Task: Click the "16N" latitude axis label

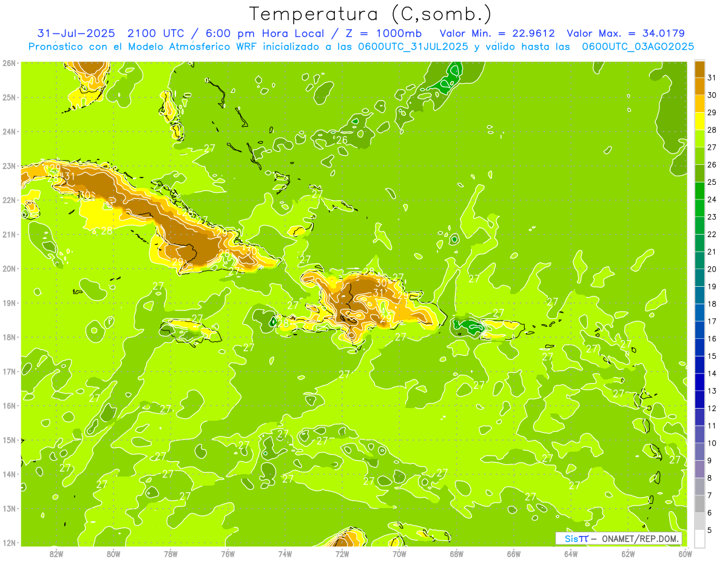Action: click(8, 406)
